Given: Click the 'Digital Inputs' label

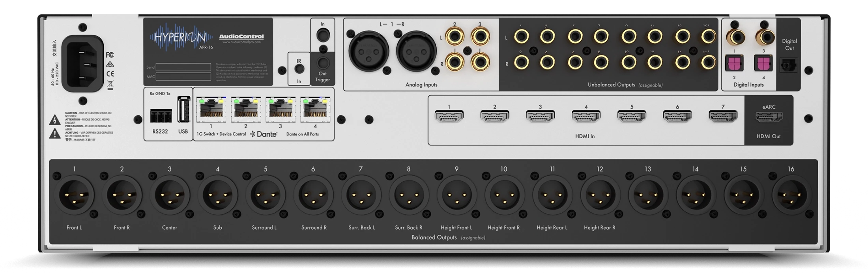Looking at the screenshot, I should coord(748,85).
